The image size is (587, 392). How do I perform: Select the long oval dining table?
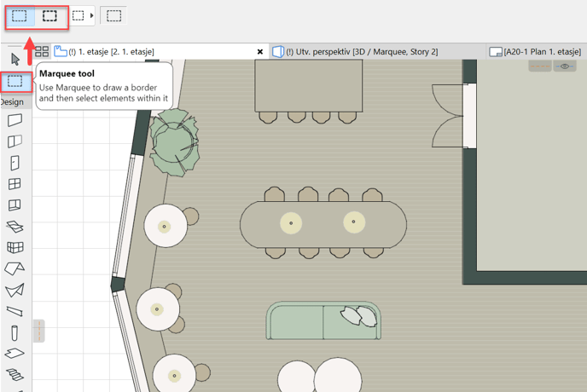point(323,224)
